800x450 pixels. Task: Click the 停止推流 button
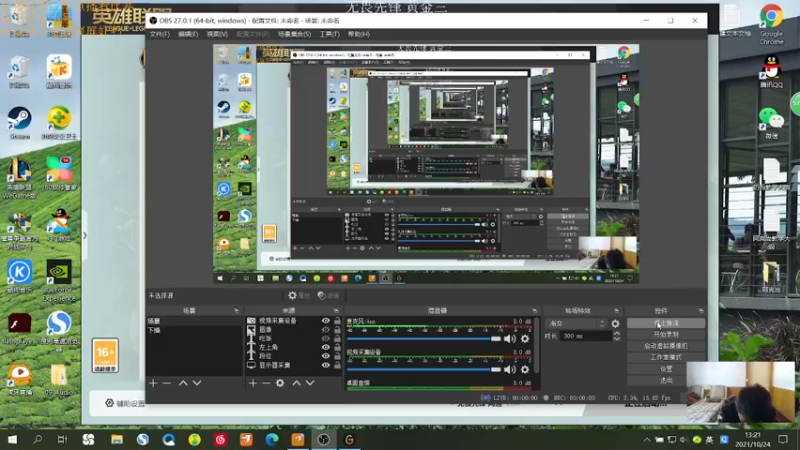point(666,323)
